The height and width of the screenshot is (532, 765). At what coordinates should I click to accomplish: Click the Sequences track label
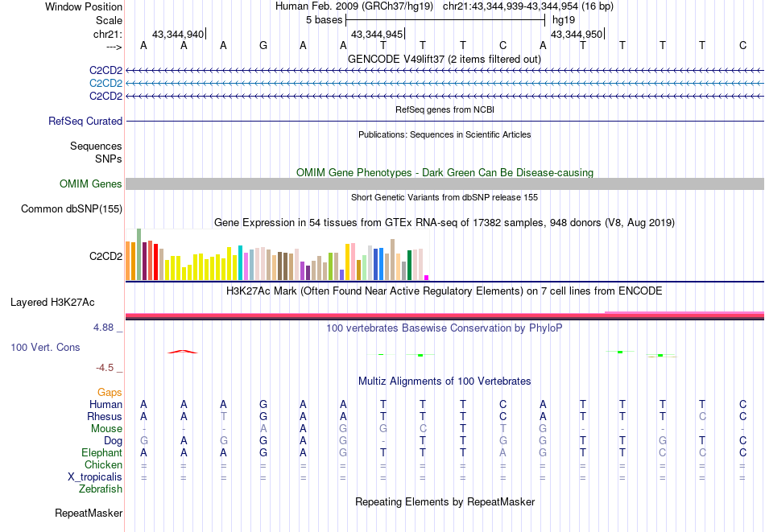(x=96, y=146)
